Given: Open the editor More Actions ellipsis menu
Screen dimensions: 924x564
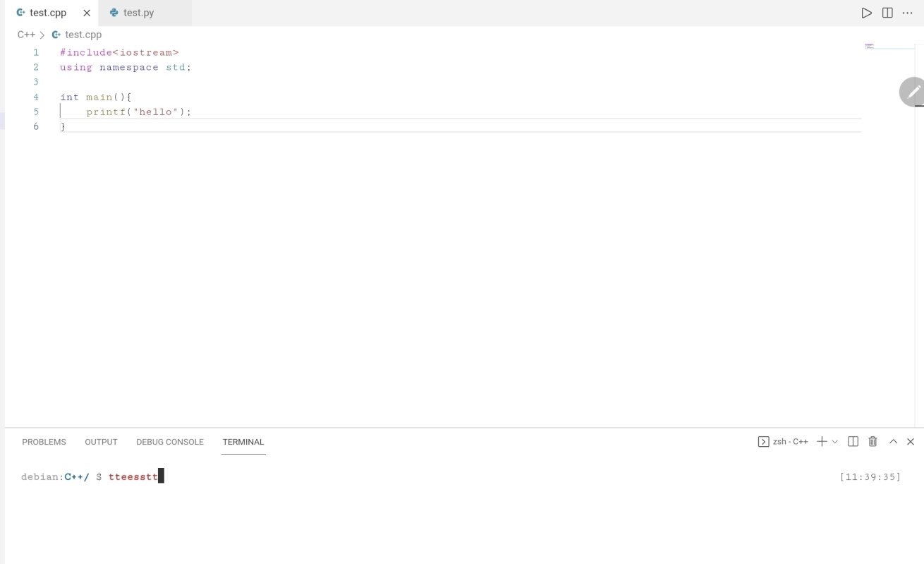Looking at the screenshot, I should pos(908,13).
